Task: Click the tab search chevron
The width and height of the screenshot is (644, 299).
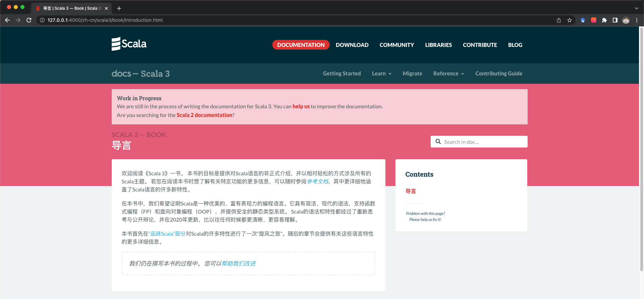Action: 637,8
